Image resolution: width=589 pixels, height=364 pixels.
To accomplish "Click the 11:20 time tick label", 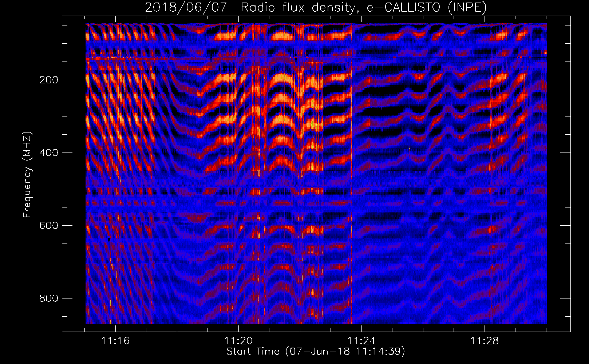I will 239,341.
